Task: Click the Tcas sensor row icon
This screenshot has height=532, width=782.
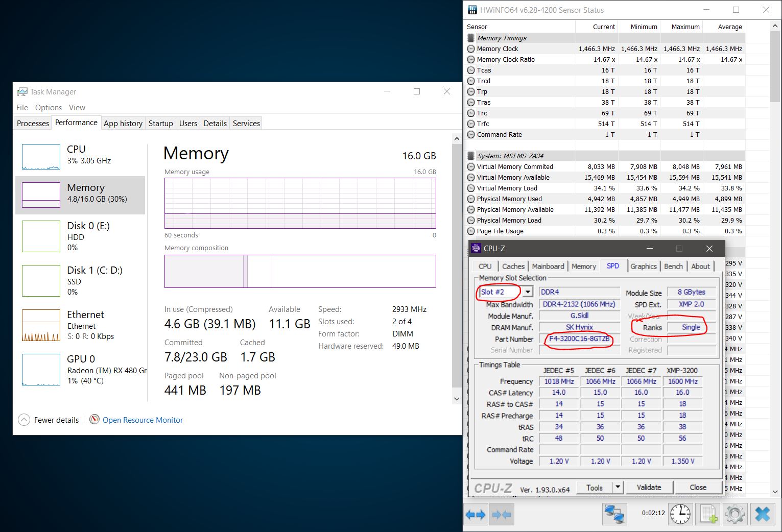Action: [471, 70]
